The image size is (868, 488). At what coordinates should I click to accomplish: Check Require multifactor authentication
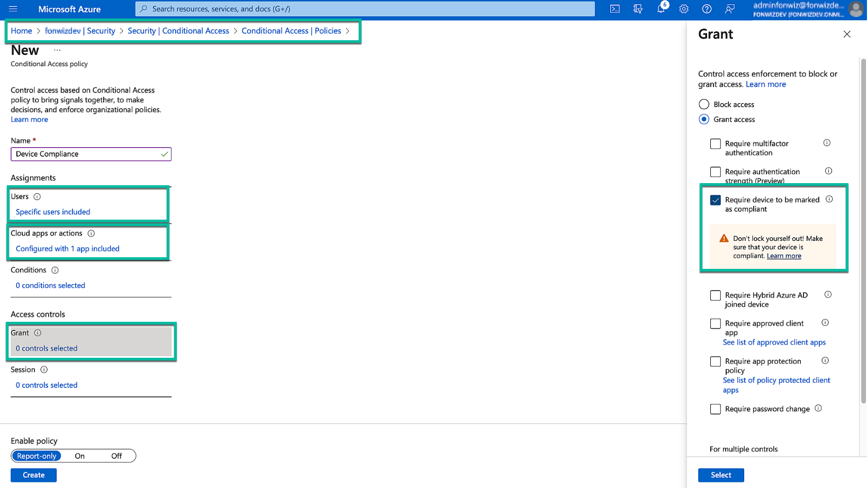(715, 144)
